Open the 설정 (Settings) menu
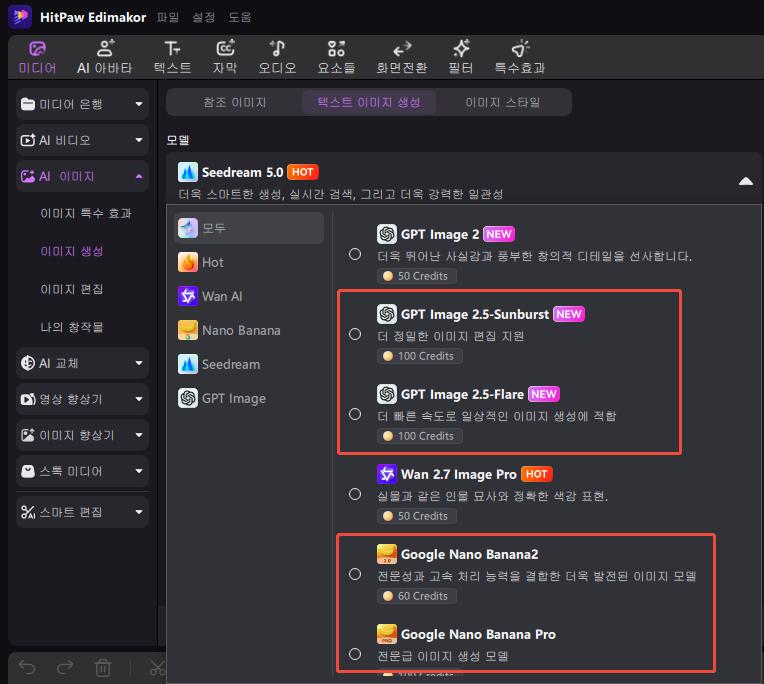Viewport: 764px width, 684px height. [x=204, y=18]
